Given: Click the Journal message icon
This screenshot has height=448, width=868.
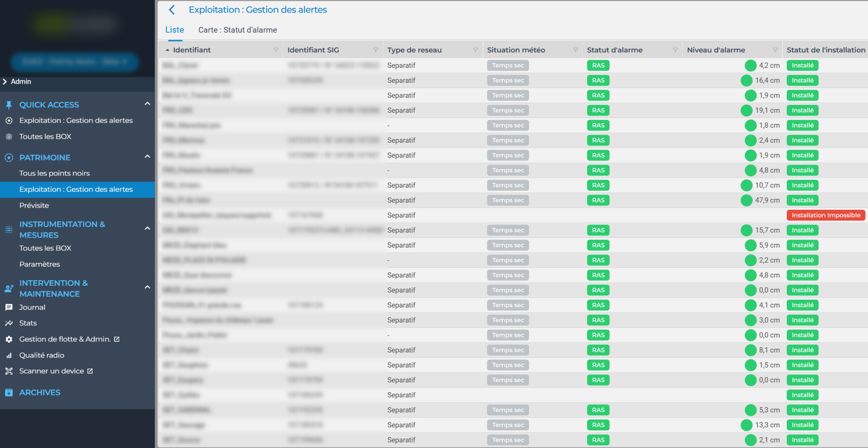Looking at the screenshot, I should point(9,307).
